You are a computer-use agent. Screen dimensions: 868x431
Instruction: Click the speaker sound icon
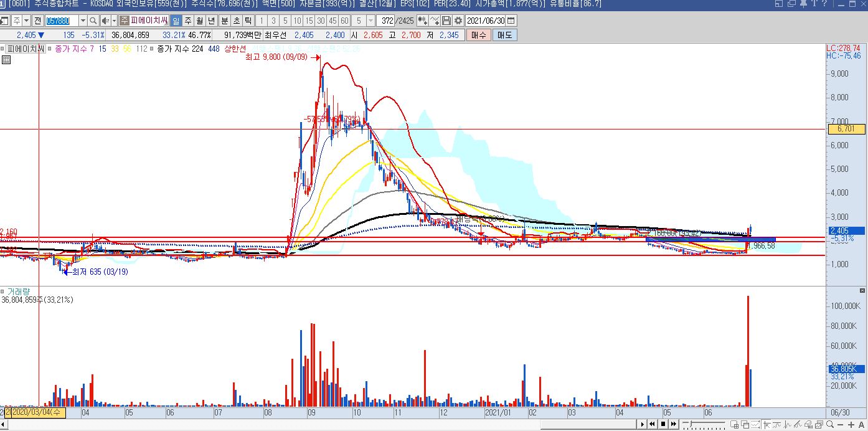105,21
